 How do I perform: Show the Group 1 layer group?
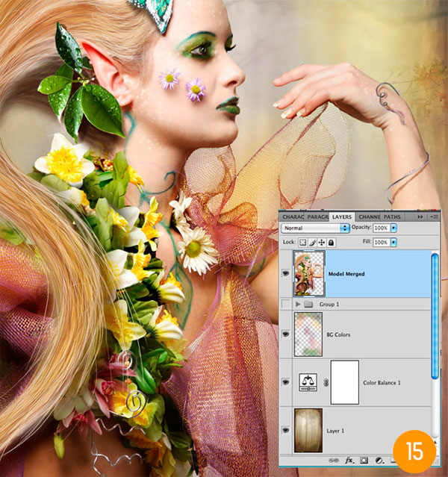[285, 304]
